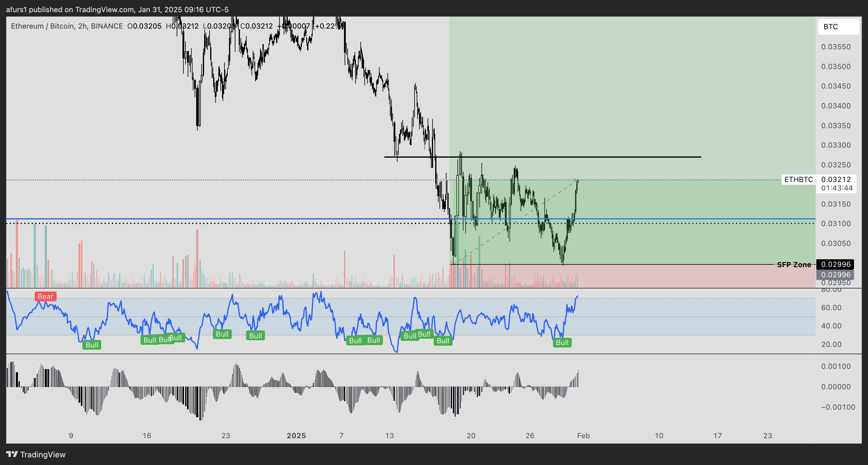Click the black 0.02996 price tag
Viewport: 868px width, 465px height.
(x=835, y=264)
